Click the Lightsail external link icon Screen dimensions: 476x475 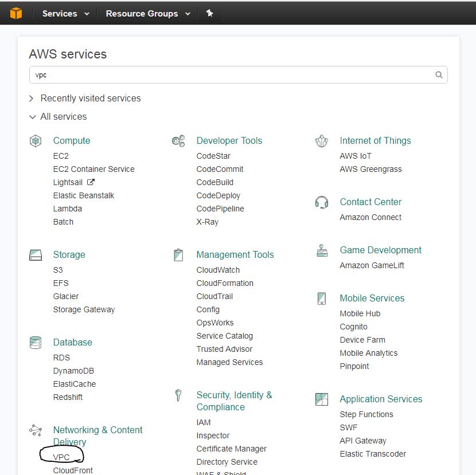(91, 182)
